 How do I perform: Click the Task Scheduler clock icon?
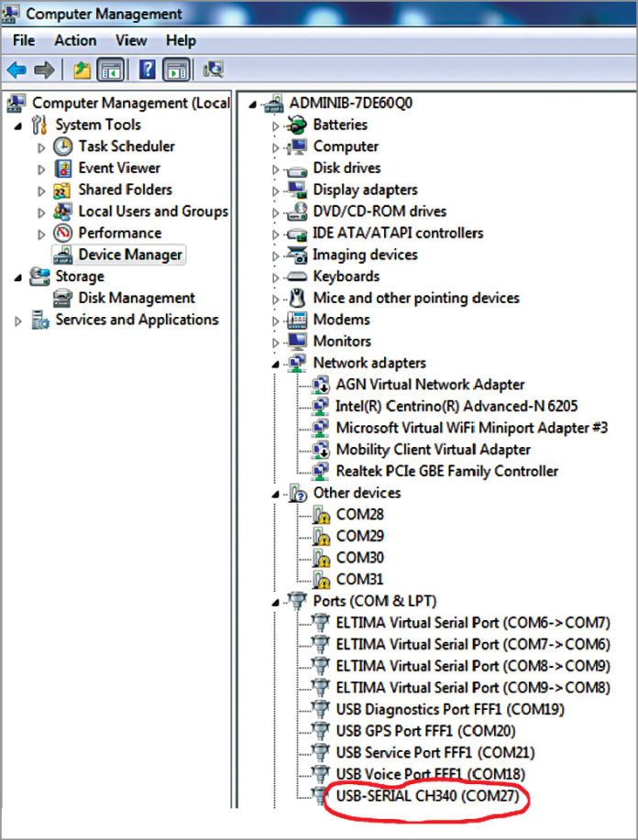(63, 147)
